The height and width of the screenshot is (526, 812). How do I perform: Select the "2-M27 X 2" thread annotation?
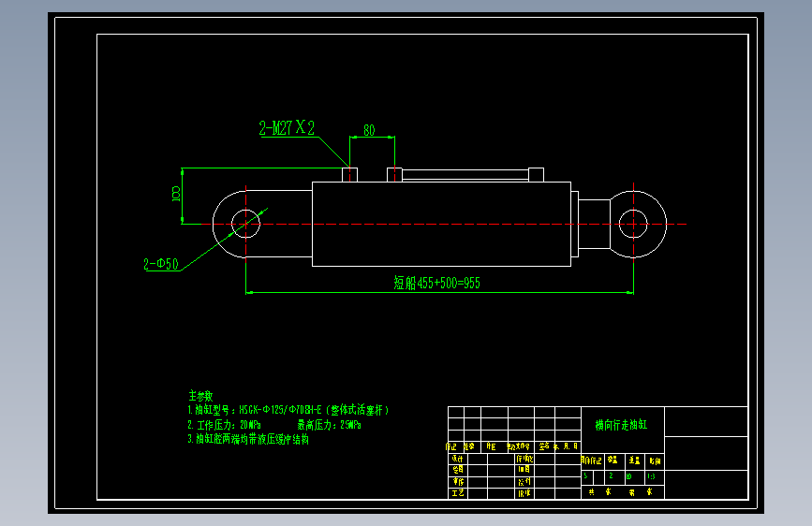pyautogui.click(x=287, y=128)
